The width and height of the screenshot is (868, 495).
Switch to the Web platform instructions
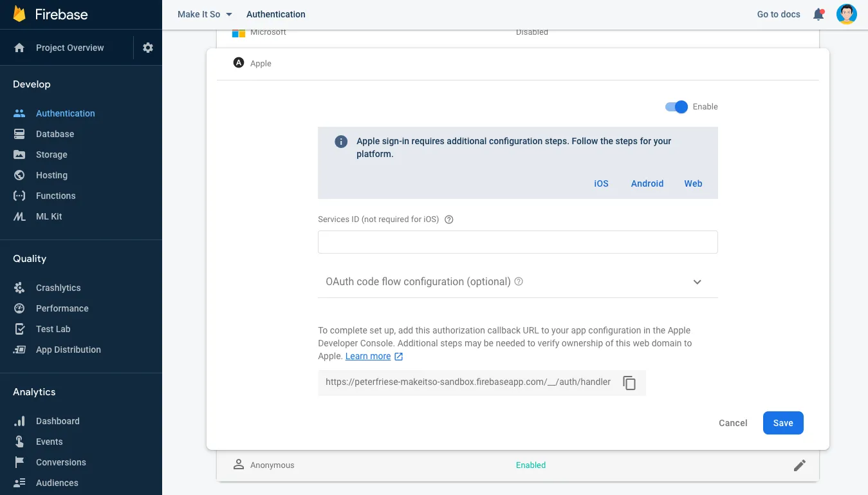[x=692, y=183]
